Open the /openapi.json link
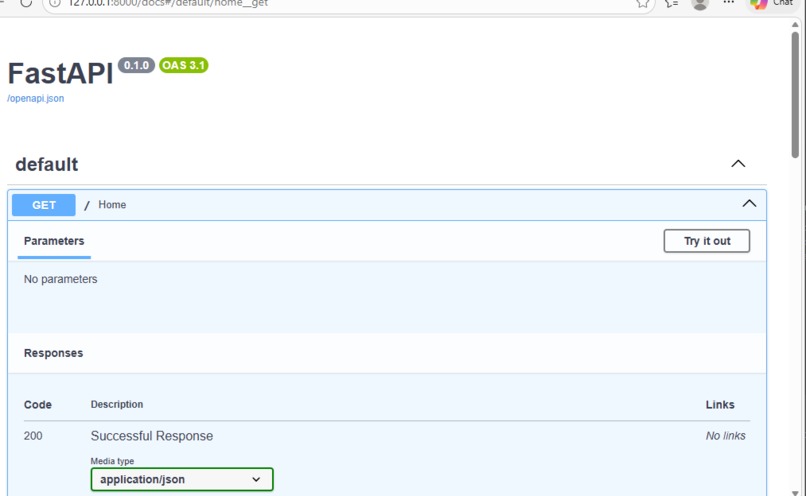 click(35, 98)
